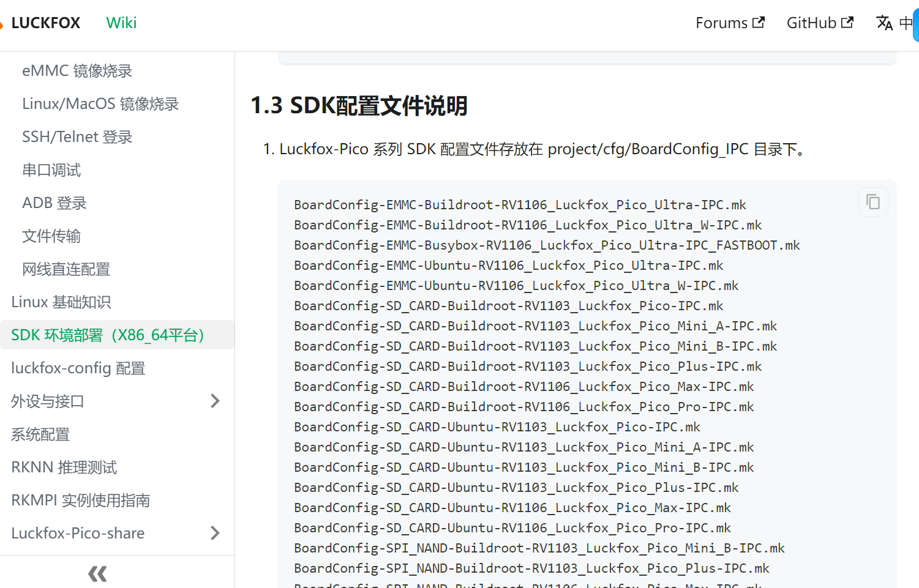919x588 pixels.
Task: Click BoardConfig-EMMC-Buildroot-RV1106_Luckfox_Pico_Ultra_W-IPC.mk line
Action: [528, 225]
